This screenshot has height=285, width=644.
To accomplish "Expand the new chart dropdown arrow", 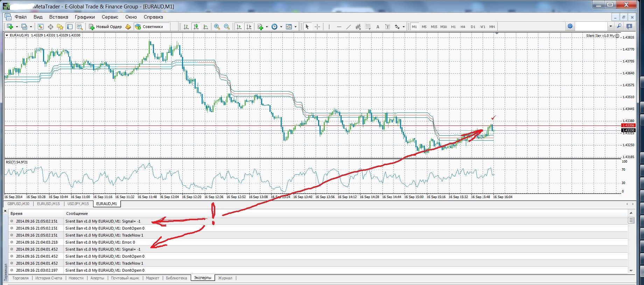I will click(x=17, y=27).
